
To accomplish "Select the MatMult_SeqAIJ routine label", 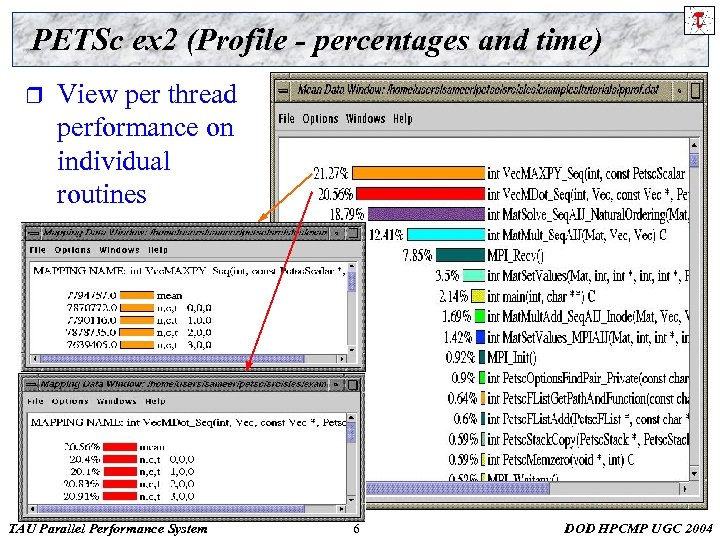I will tap(577, 235).
